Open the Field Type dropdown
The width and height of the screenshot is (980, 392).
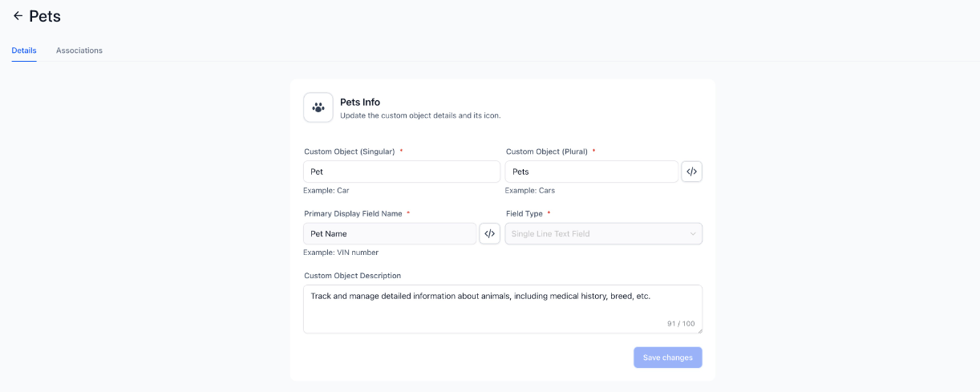[x=603, y=233]
